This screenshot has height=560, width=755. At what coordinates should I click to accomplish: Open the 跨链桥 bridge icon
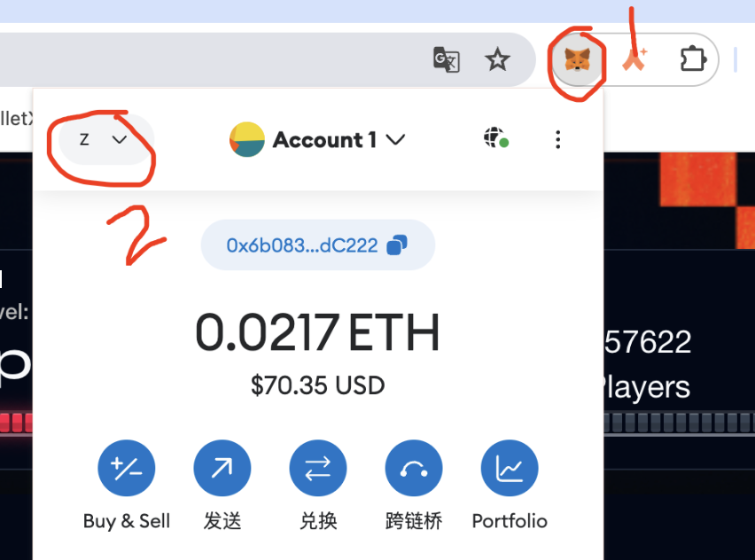[414, 468]
